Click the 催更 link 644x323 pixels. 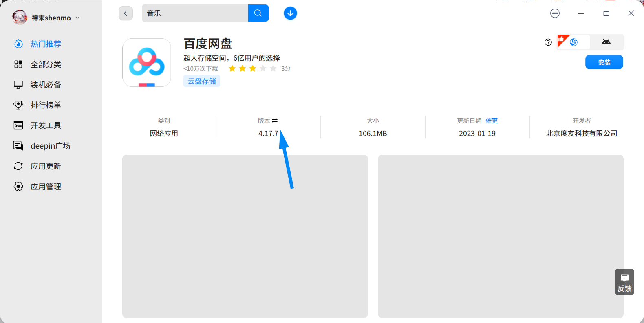pos(492,121)
